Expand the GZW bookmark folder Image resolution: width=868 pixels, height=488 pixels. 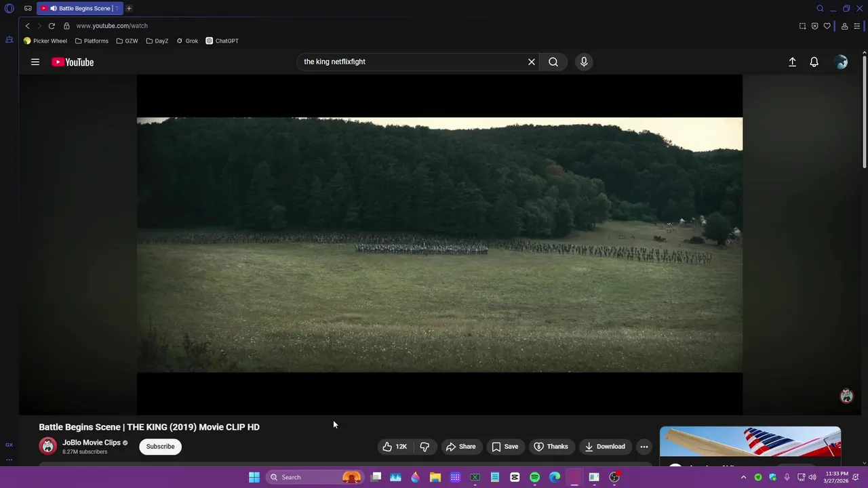(127, 41)
